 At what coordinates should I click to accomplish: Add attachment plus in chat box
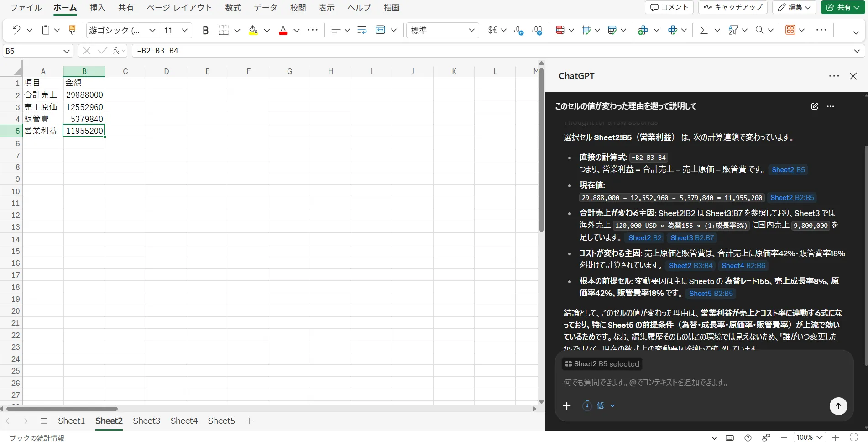567,406
